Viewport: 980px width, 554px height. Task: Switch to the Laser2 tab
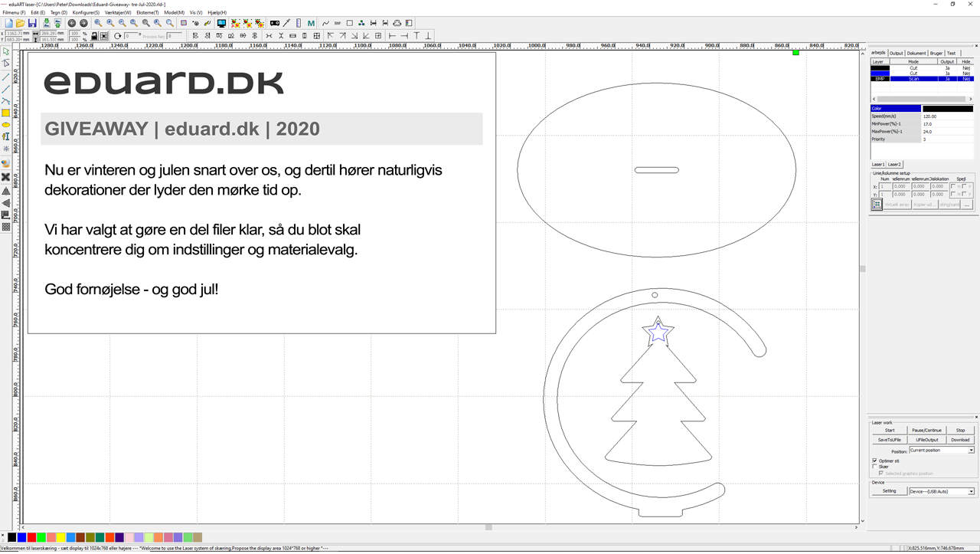(x=894, y=164)
